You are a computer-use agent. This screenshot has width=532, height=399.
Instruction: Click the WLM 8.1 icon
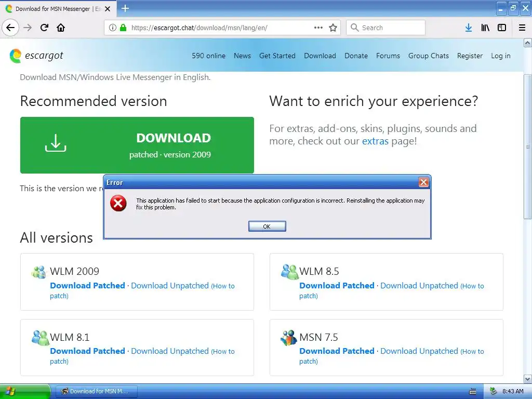41,338
